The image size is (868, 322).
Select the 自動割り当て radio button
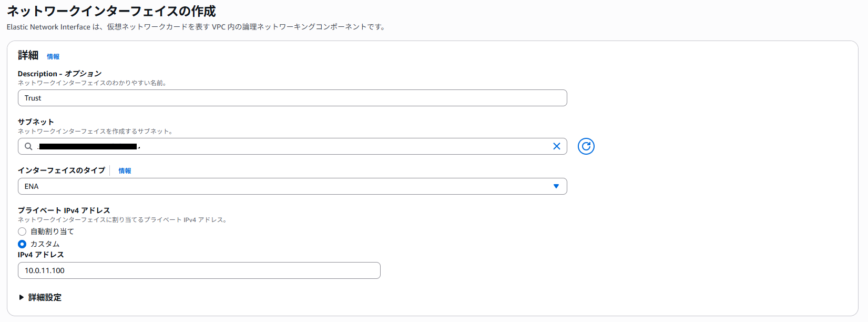coord(22,232)
